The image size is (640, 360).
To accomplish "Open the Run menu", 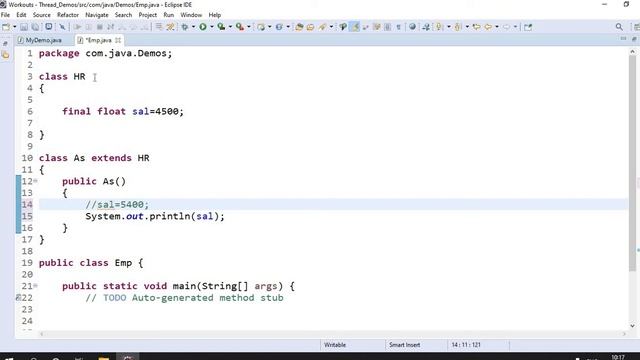I will (x=169, y=15).
